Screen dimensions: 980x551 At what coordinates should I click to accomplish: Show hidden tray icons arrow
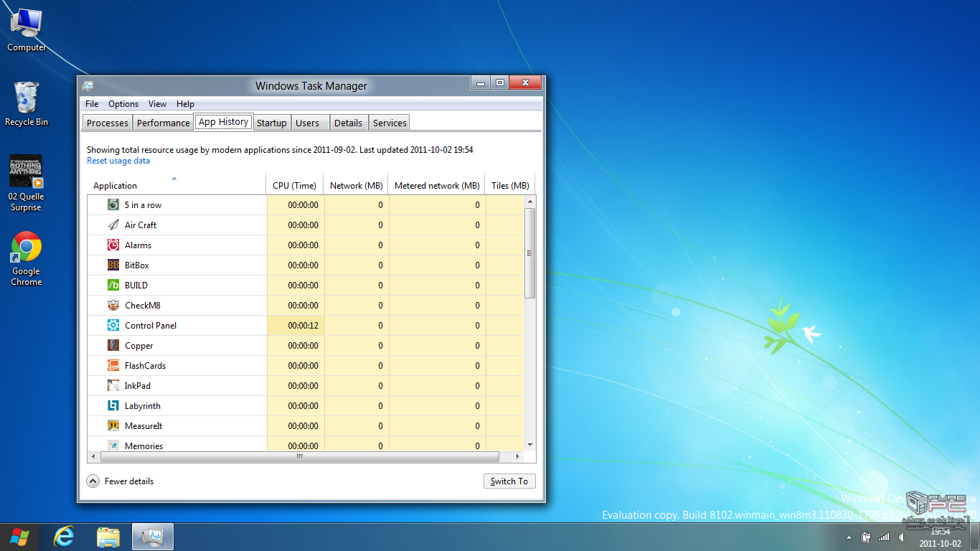(x=849, y=537)
